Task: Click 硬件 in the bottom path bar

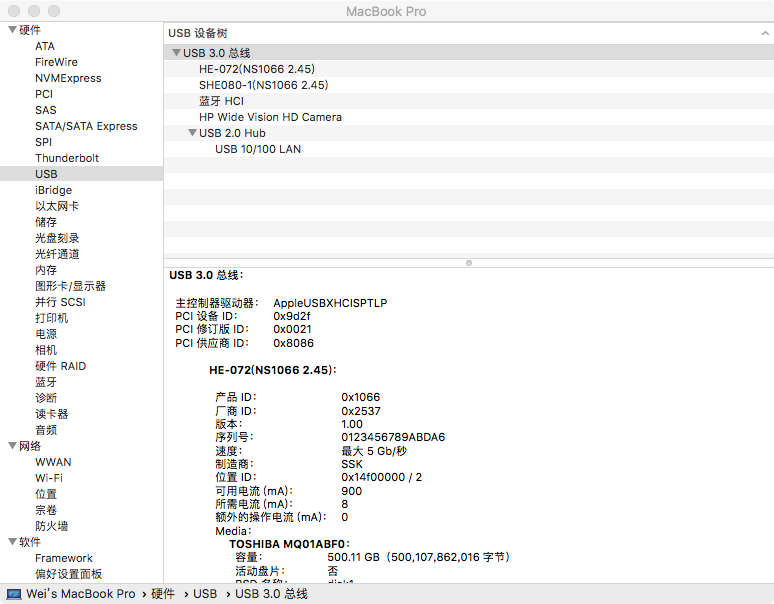Action: point(163,593)
